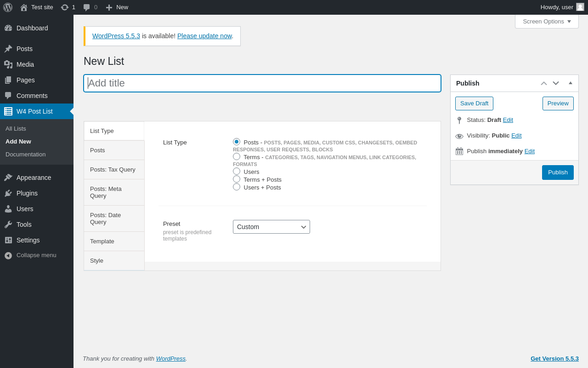Focus the Add title field
588x368 pixels.
coord(262,83)
